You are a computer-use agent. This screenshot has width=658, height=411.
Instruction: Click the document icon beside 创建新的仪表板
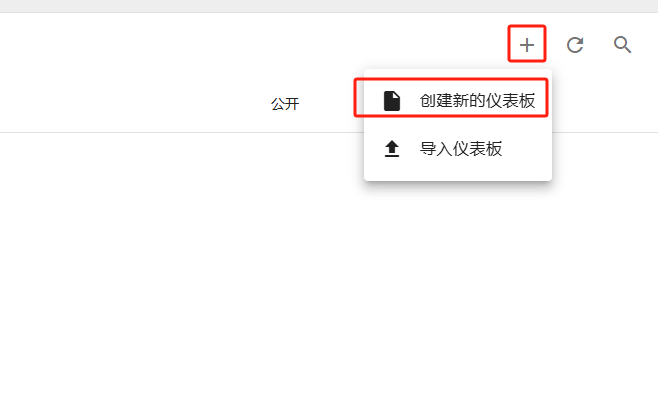[x=392, y=101]
